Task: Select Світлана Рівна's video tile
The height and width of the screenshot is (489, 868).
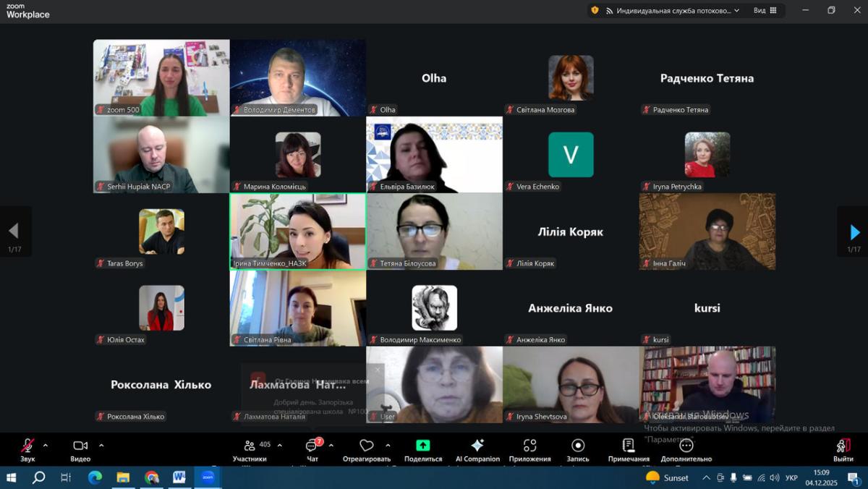Action: click(298, 308)
